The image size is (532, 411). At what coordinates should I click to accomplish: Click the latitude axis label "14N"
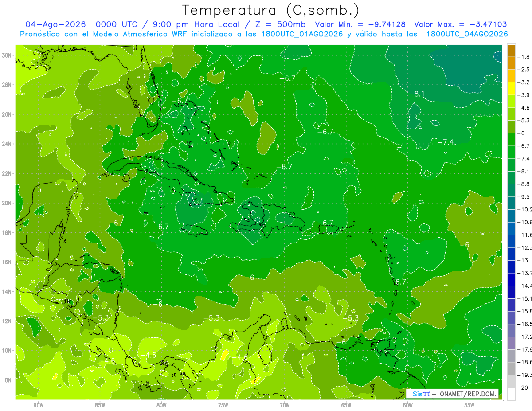[x=7, y=291]
